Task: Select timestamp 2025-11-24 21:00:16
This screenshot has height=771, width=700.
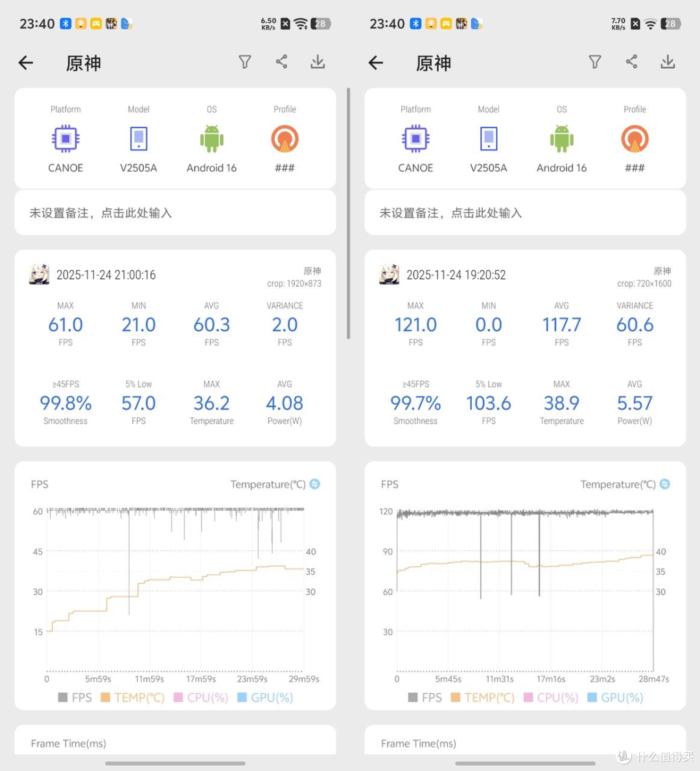Action: click(106, 275)
